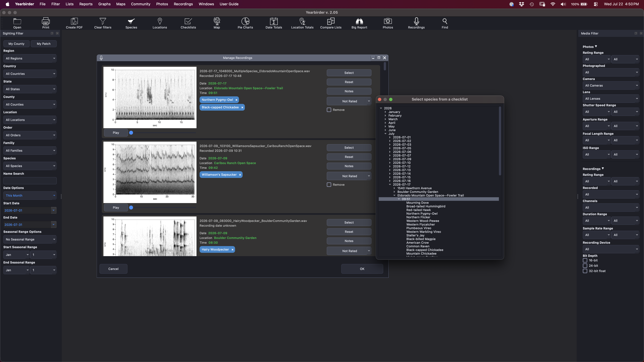Open the Pie Charts toolbar icon
This screenshot has height=362, width=644.
(245, 21)
